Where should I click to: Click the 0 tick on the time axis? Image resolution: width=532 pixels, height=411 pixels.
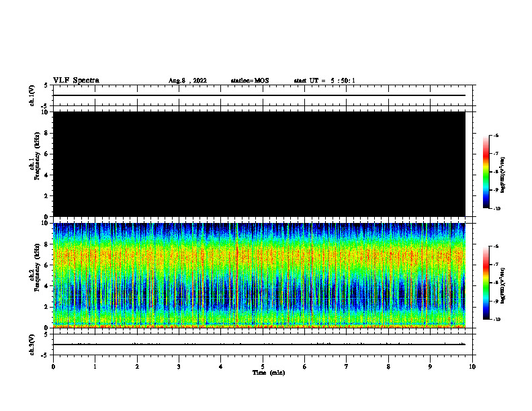tap(53, 367)
